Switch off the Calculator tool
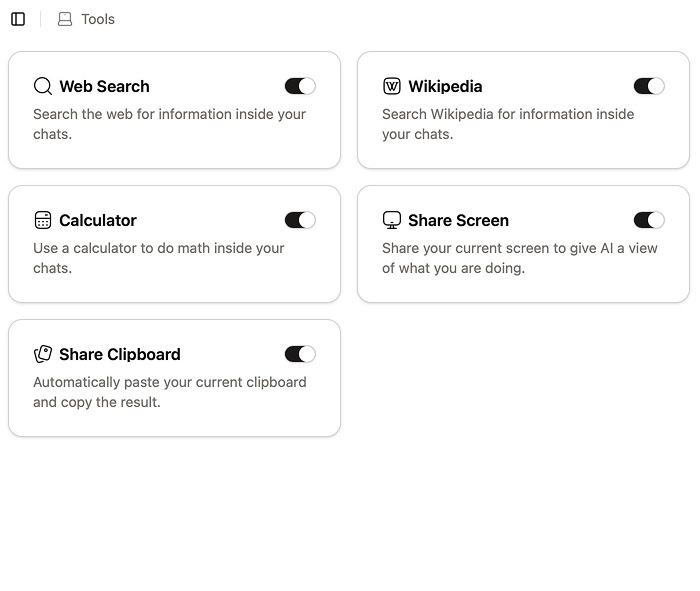The image size is (700, 591). click(x=300, y=220)
